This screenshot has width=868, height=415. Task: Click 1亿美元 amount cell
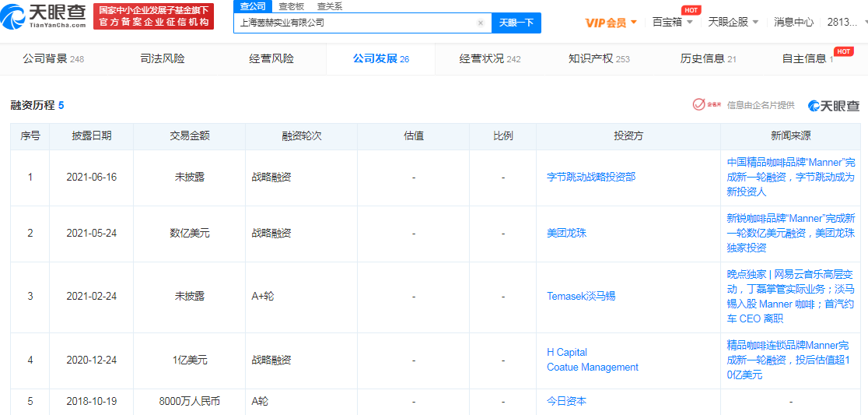pyautogui.click(x=190, y=360)
